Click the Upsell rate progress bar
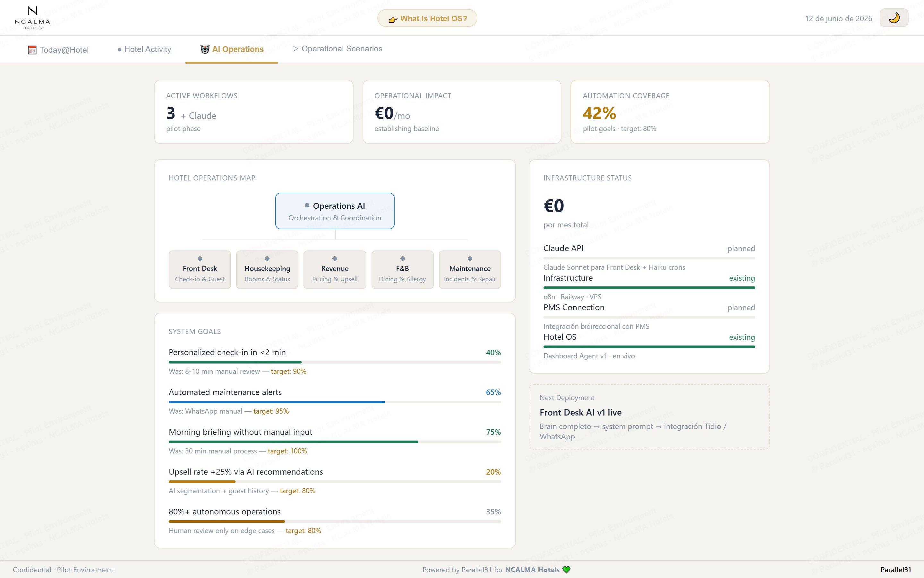This screenshot has height=578, width=924. click(x=335, y=482)
